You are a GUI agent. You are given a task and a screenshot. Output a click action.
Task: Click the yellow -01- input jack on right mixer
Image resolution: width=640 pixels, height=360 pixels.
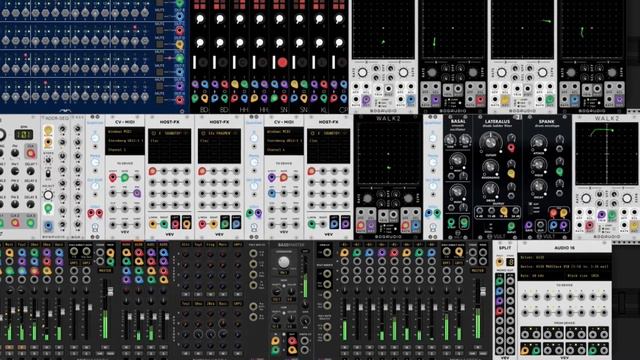(x=345, y=253)
